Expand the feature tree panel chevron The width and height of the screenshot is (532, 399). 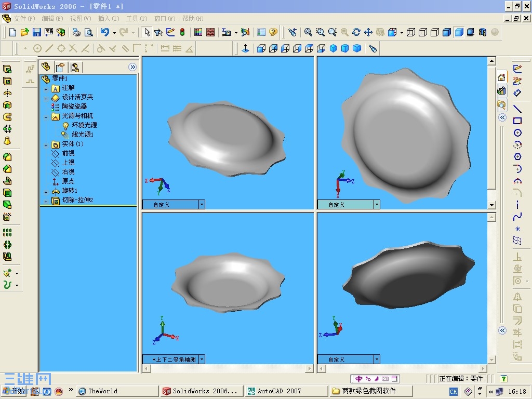pyautogui.click(x=132, y=67)
